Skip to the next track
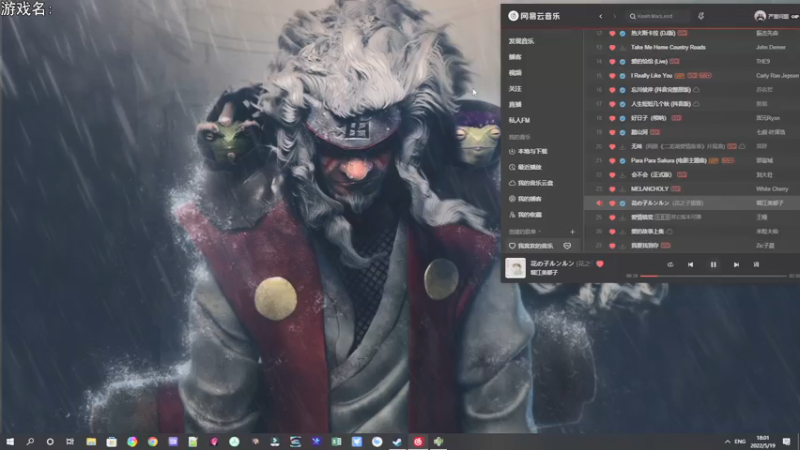Viewport: 800px width, 450px height. point(736,264)
